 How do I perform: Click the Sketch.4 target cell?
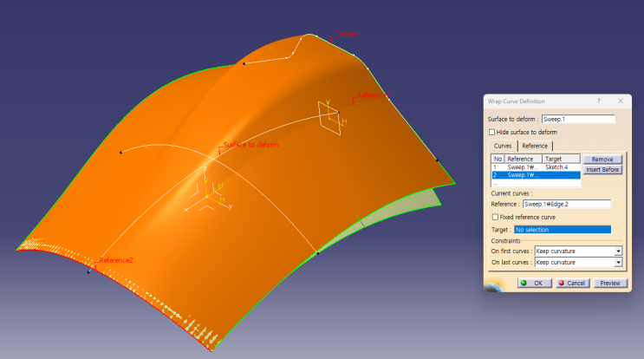point(556,167)
